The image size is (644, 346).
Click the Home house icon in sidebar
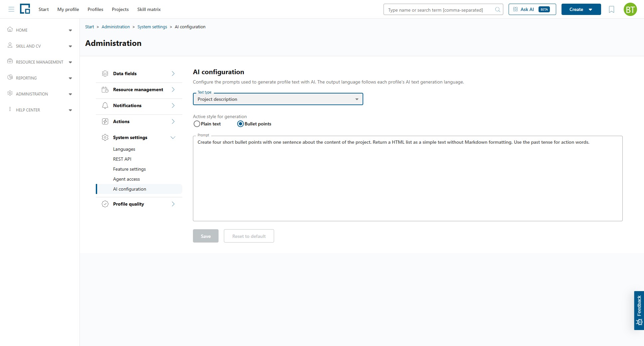click(10, 29)
